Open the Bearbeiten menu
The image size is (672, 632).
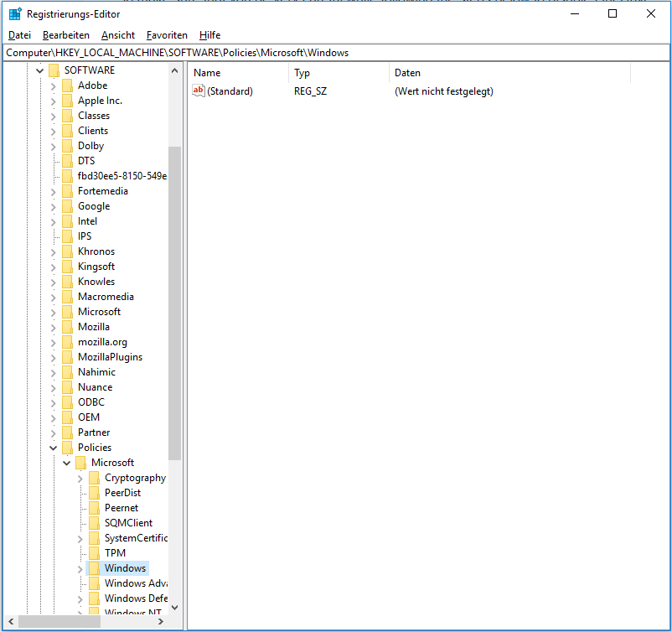coord(66,35)
